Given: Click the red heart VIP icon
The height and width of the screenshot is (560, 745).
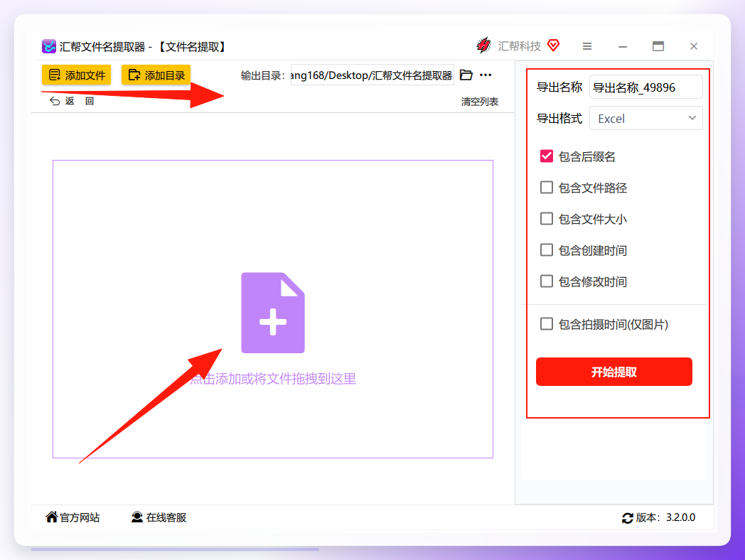Looking at the screenshot, I should click(x=554, y=45).
